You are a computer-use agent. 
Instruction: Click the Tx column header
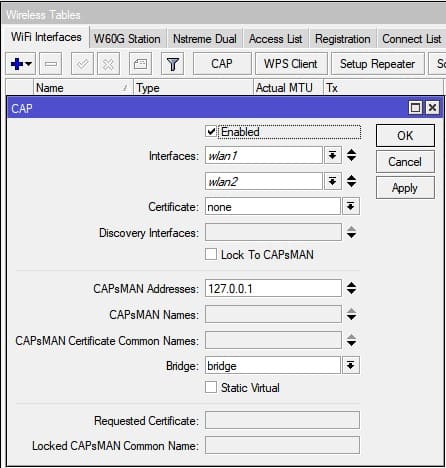(383, 88)
